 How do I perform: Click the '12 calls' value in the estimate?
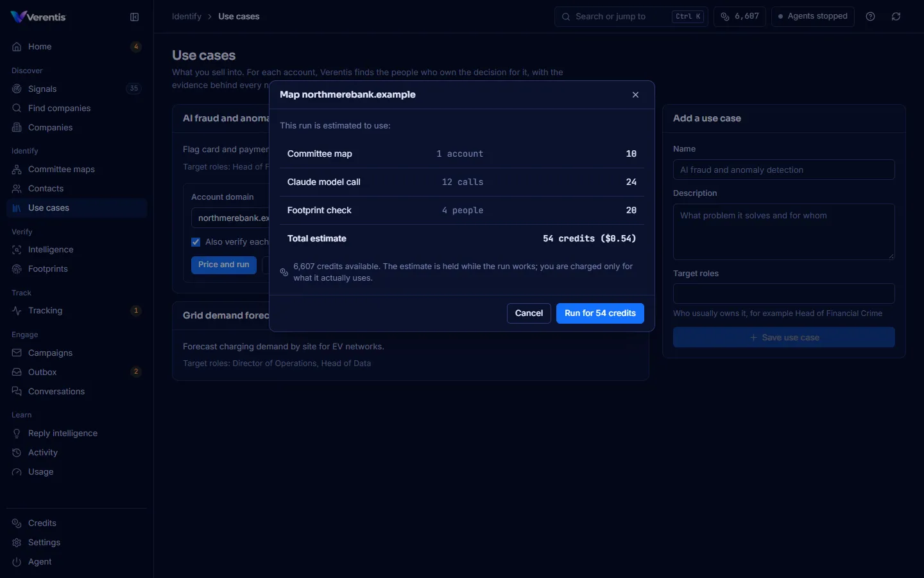coord(463,182)
